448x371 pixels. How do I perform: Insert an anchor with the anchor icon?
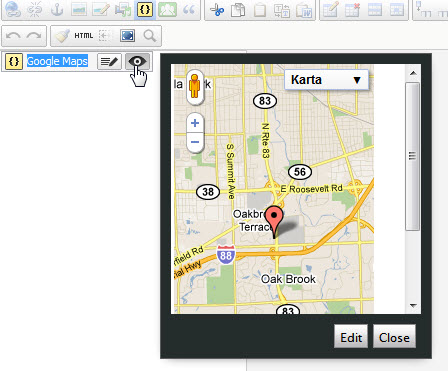(57, 10)
